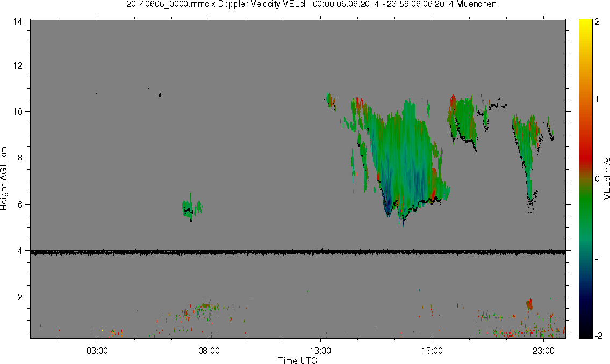Click the height axis label '10'
The height and width of the screenshot is (364, 610).
click(18, 112)
